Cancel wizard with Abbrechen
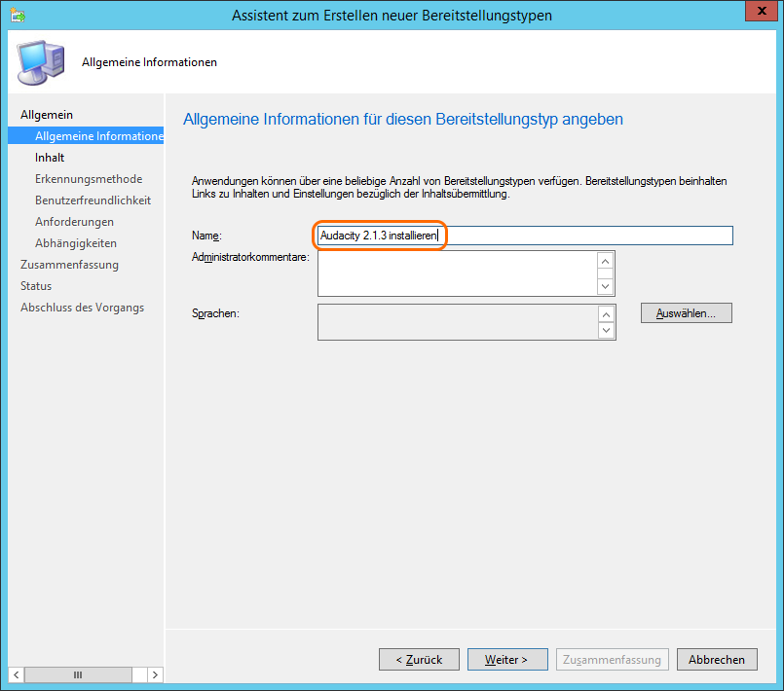Screen dimensions: 784x691 point(717,660)
